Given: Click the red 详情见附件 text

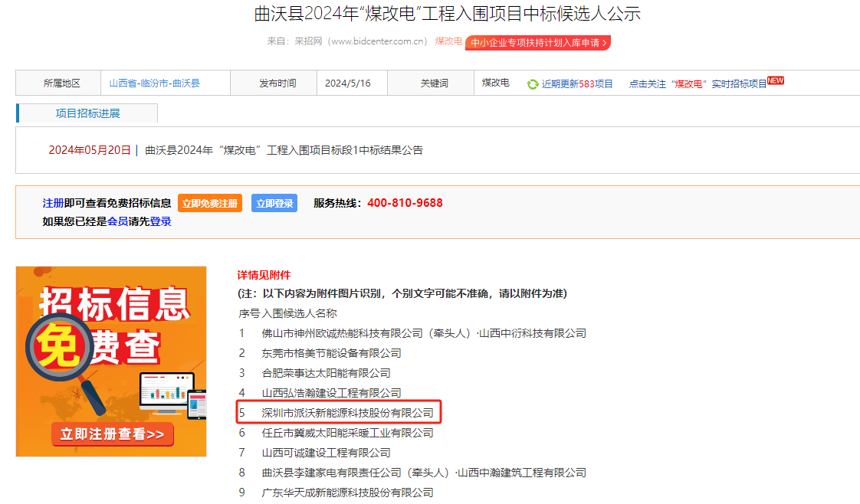Looking at the screenshot, I should click(x=264, y=275).
